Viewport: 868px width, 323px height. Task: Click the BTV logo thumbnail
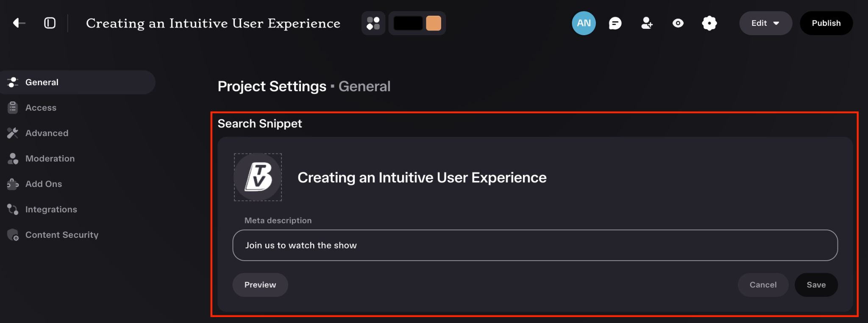258,177
